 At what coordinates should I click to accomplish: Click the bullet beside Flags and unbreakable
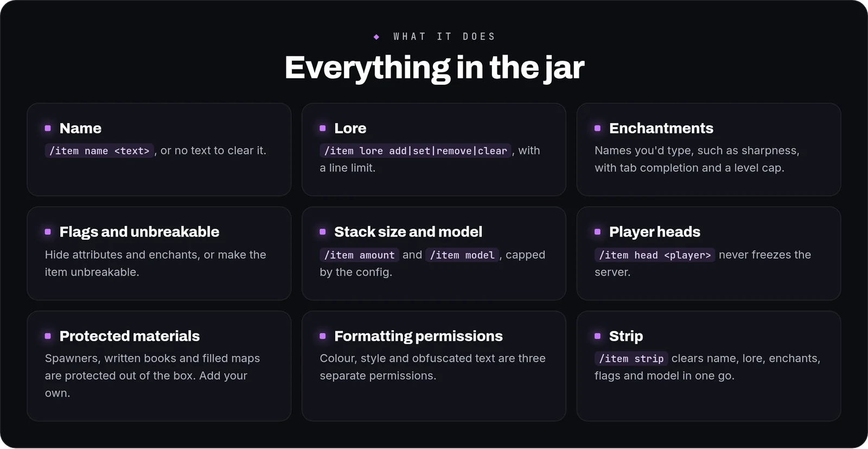(48, 232)
